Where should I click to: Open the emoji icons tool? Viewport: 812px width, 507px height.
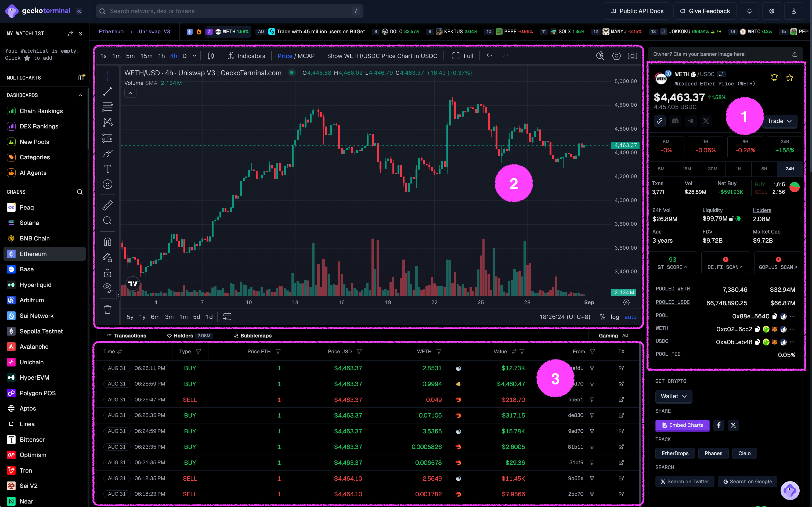(107, 184)
